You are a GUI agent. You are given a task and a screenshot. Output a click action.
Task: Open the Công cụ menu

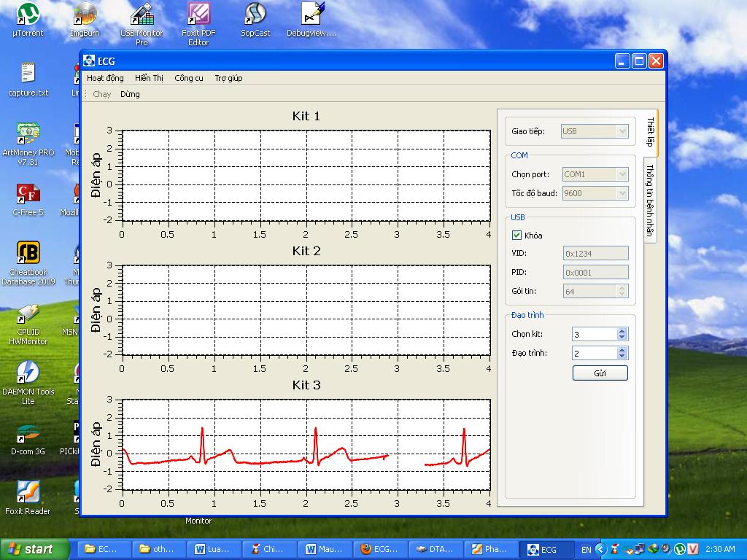click(189, 78)
